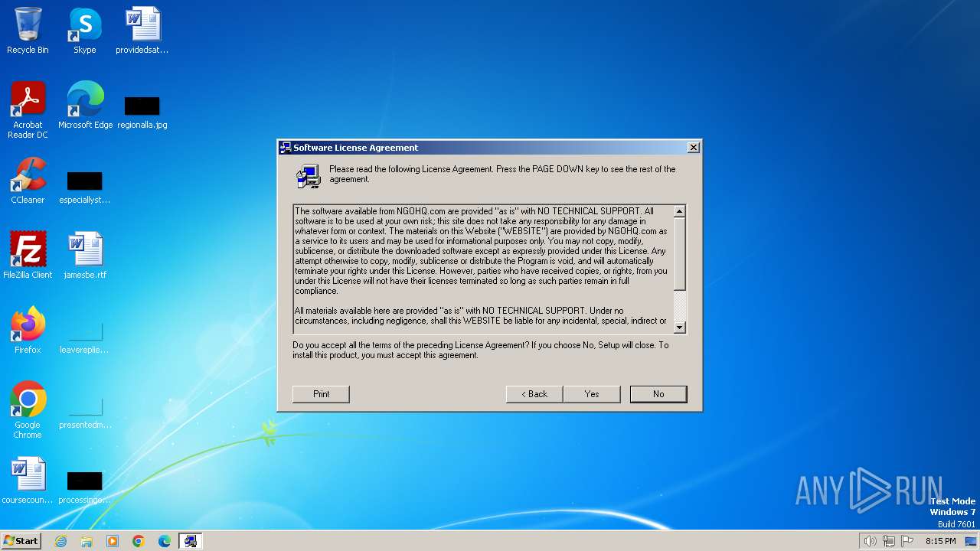Launch FileZilla Client shortcut
The height and width of the screenshot is (551, 980).
pyautogui.click(x=28, y=256)
